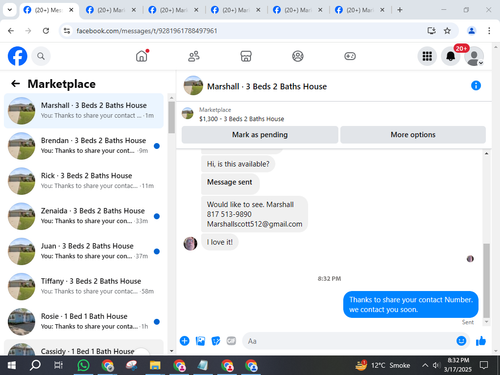The width and height of the screenshot is (500, 375).
Task: Click the back arrow beside Marketplace heading
Action: tap(15, 84)
